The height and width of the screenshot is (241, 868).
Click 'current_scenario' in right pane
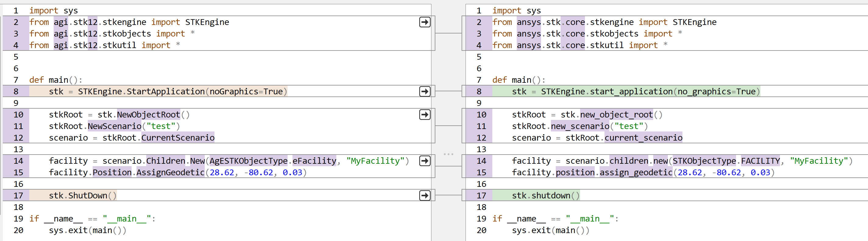click(x=643, y=138)
